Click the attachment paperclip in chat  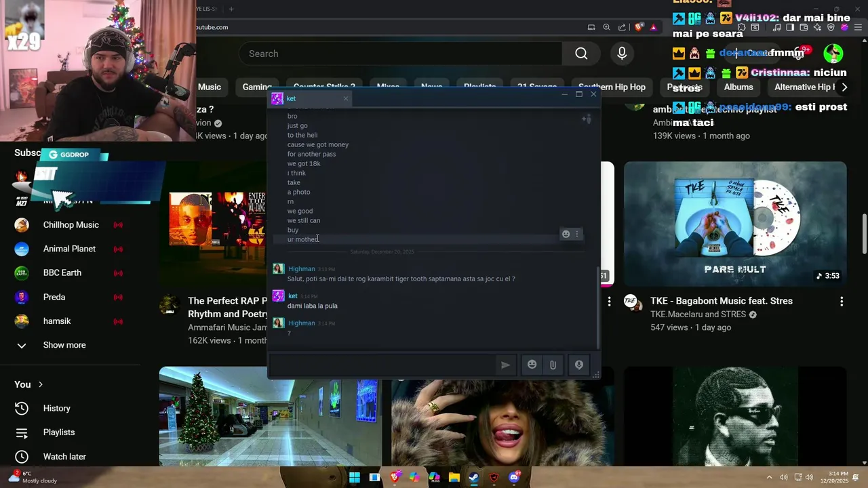(553, 365)
